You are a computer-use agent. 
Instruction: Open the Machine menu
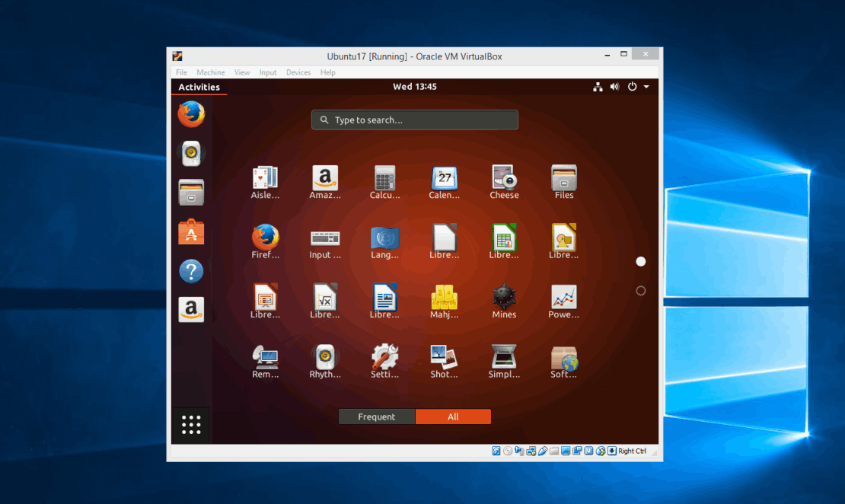click(x=211, y=72)
